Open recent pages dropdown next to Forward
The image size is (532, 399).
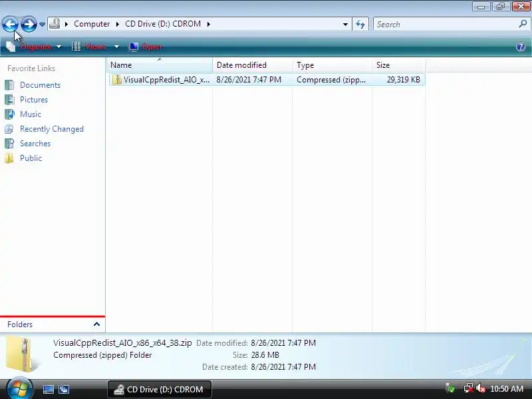pyautogui.click(x=42, y=25)
